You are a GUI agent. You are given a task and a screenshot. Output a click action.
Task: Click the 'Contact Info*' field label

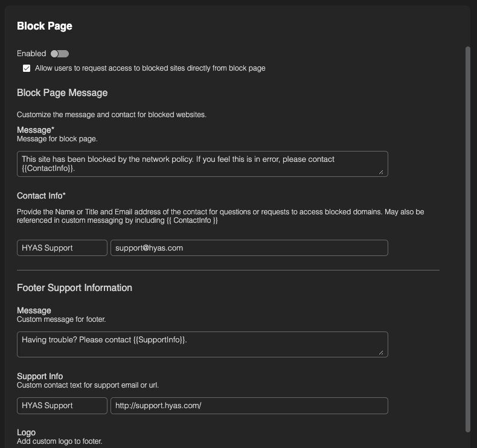[x=41, y=196]
